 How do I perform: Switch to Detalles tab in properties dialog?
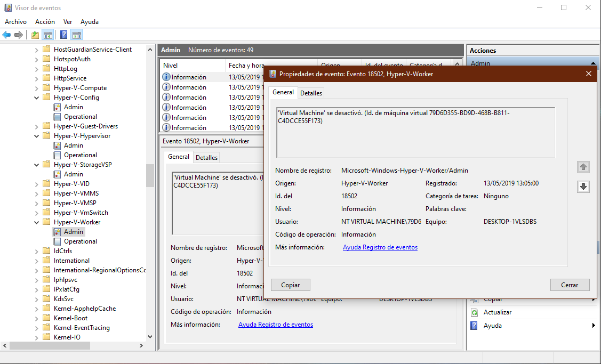311,93
